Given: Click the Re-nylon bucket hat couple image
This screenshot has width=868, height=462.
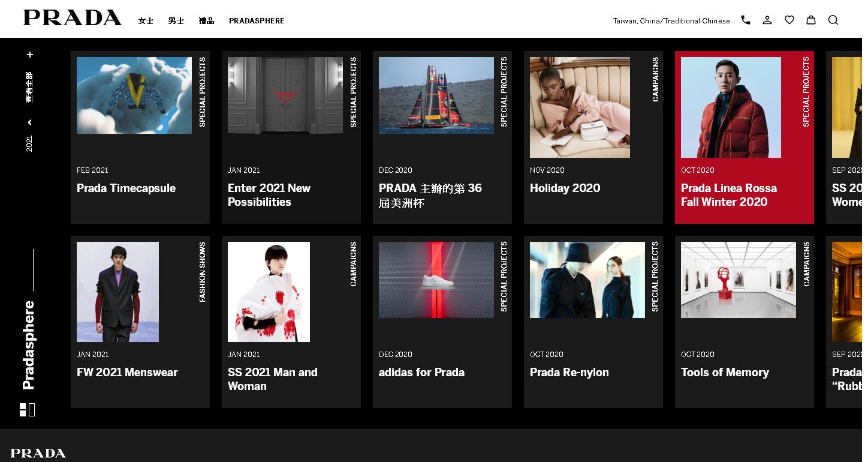Looking at the screenshot, I should point(587,280).
